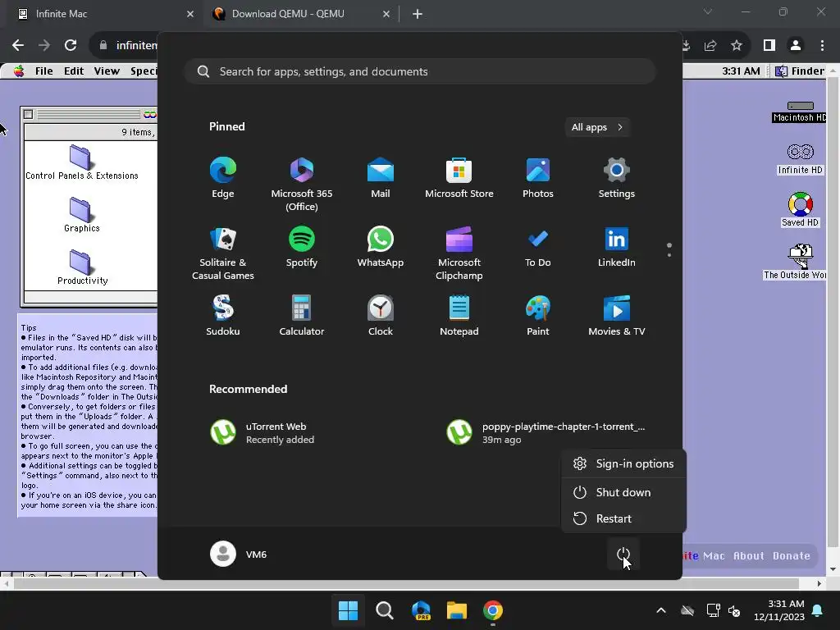The width and height of the screenshot is (840, 630).
Task: Go to next pinned apps page dot
Action: [x=669, y=255]
